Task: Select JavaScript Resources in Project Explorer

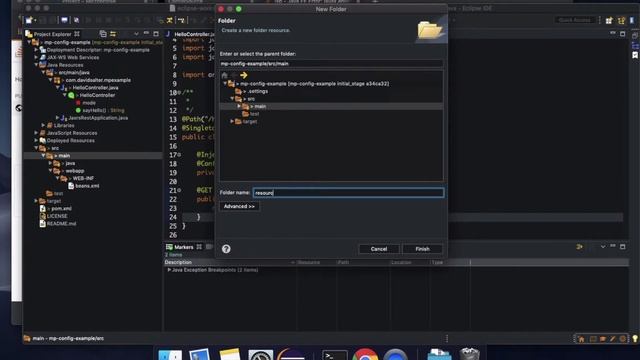Action: click(72, 133)
